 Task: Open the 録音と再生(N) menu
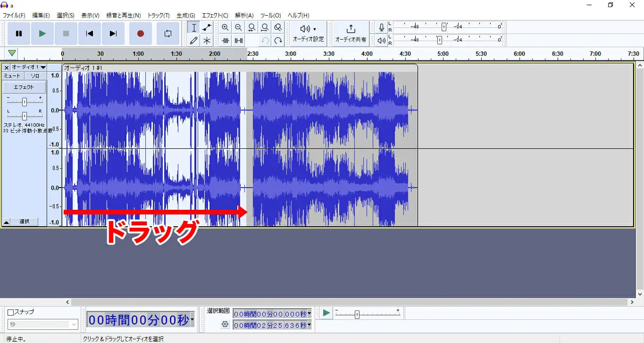[124, 15]
